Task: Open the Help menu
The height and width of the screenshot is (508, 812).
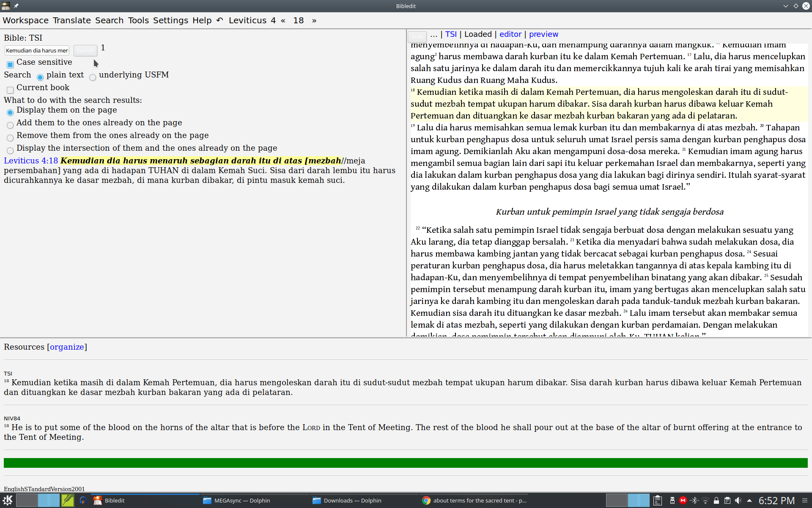Action: (202, 20)
